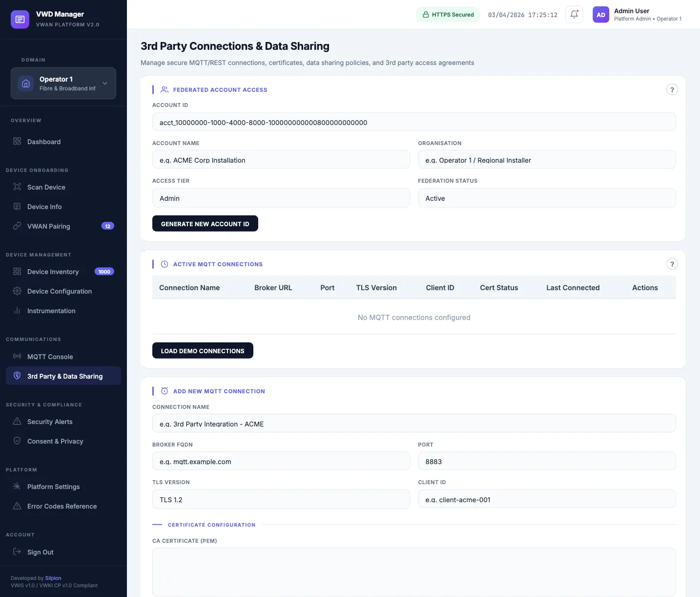Select the Scan Device icon
This screenshot has width=700, height=597.
tap(17, 187)
